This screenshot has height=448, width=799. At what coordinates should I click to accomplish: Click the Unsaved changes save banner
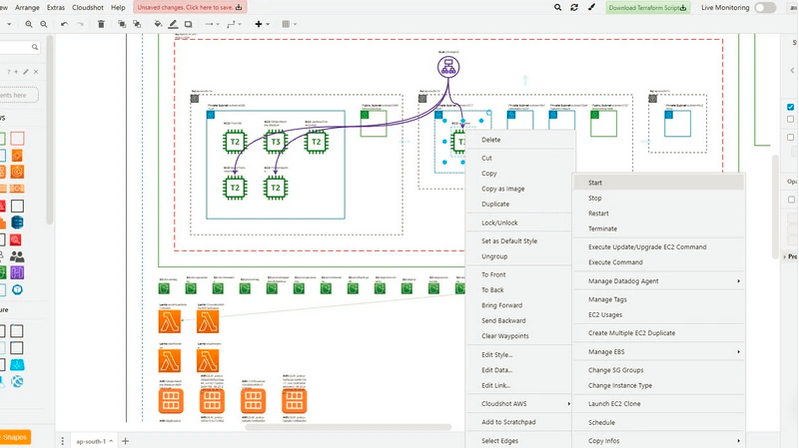click(190, 7)
